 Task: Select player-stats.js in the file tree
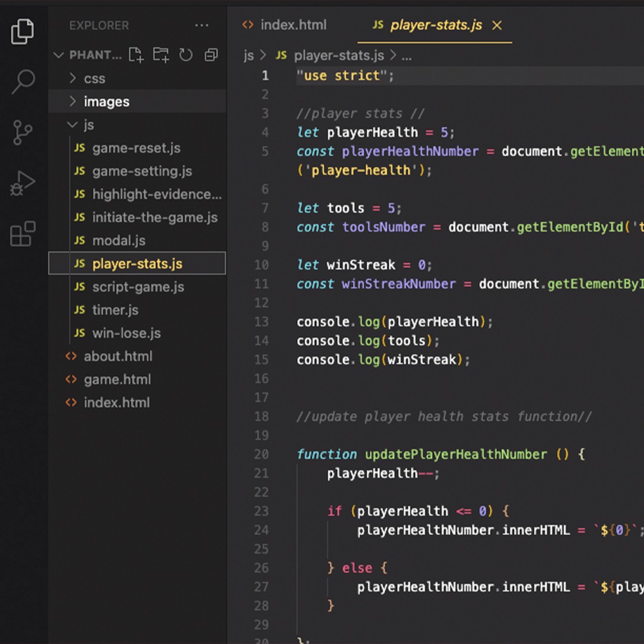coord(137,264)
